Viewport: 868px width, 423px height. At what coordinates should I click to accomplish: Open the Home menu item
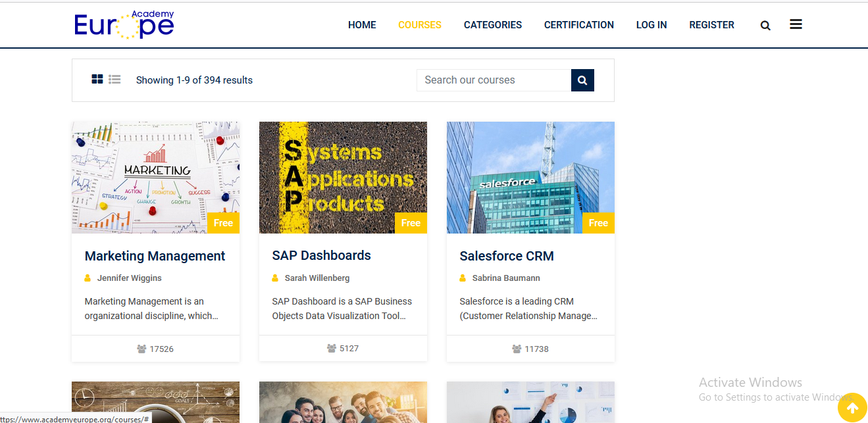[x=362, y=25]
